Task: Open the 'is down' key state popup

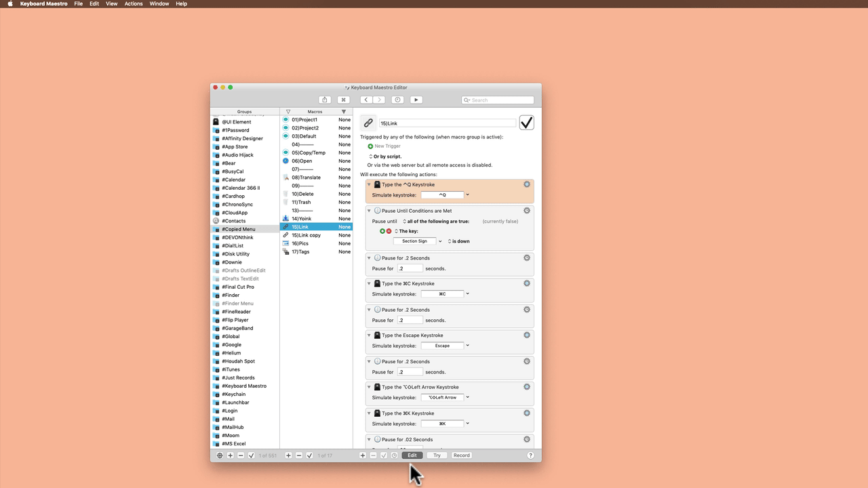Action: 458,241
